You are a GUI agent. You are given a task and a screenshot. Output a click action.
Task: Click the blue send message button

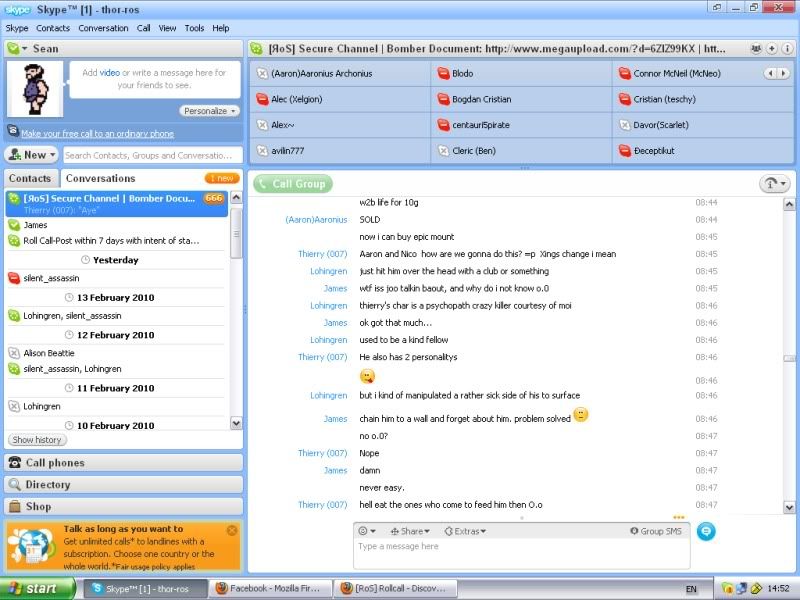(x=706, y=532)
